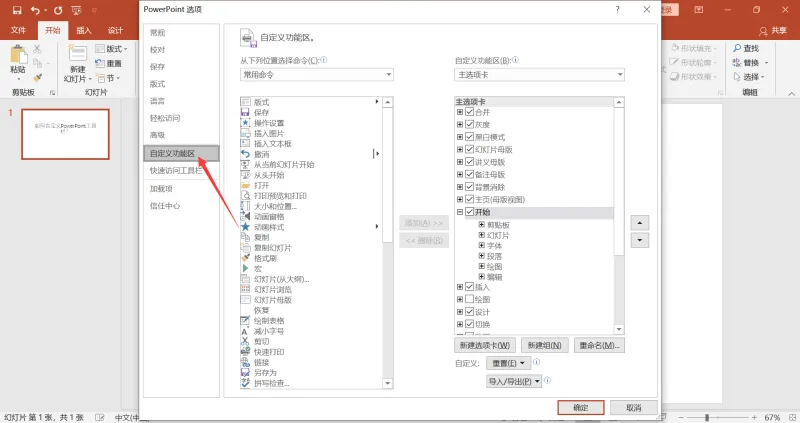The height and width of the screenshot is (423, 800).
Task: Switch to the 插入 ribbon tab in PowerPoint
Action: coord(84,31)
